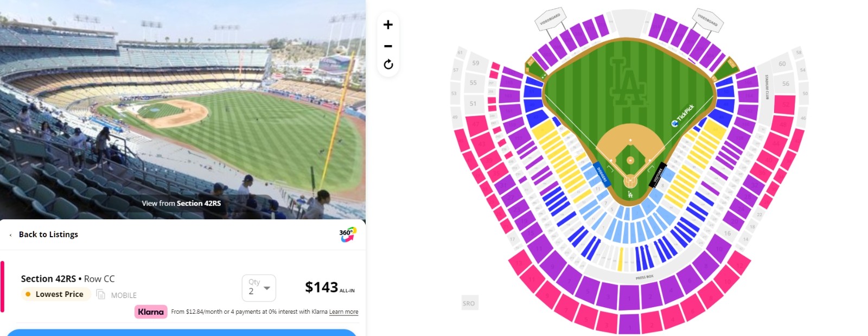Select the SRO area on map
This screenshot has height=336, width=868.
469,303
